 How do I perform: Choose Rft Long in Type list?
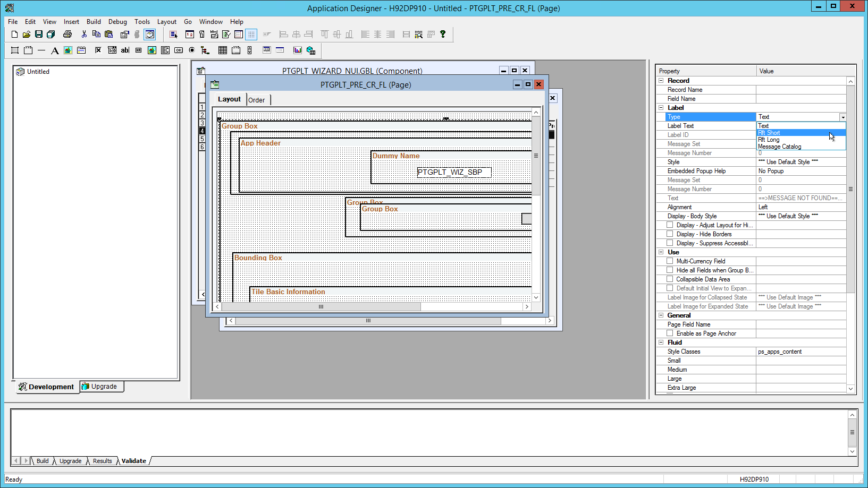[x=801, y=140]
